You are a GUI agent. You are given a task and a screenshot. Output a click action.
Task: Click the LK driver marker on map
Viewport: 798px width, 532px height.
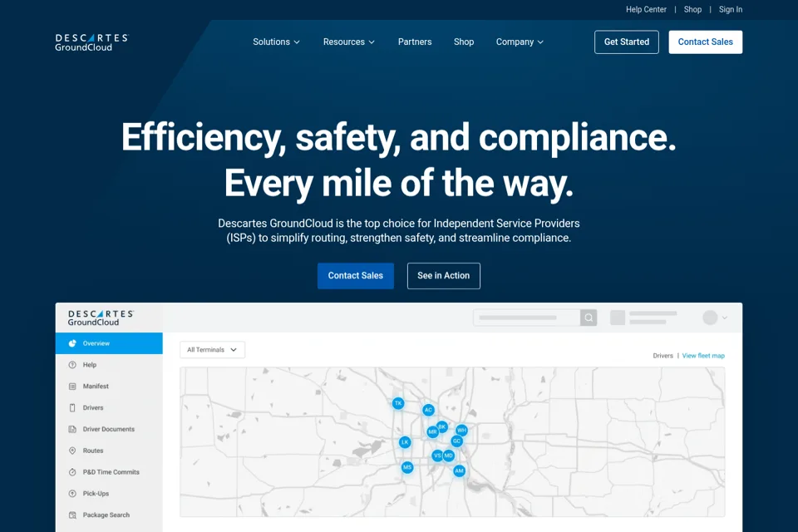tap(405, 442)
